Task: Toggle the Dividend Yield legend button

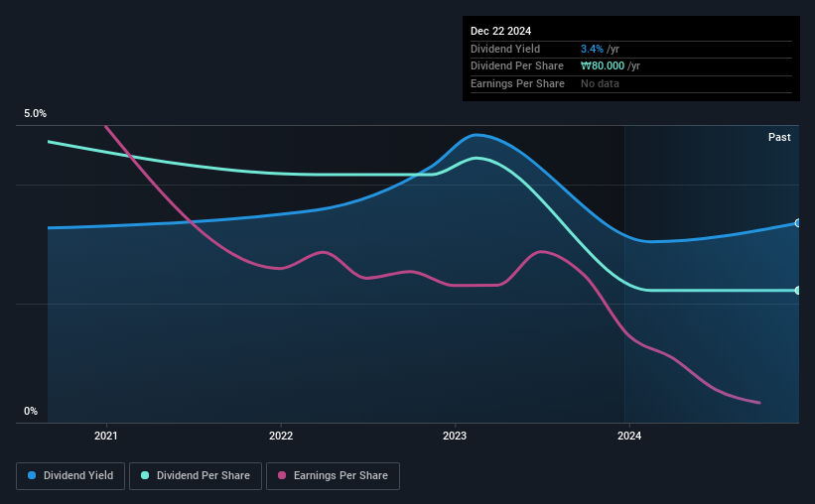Action: (70, 476)
